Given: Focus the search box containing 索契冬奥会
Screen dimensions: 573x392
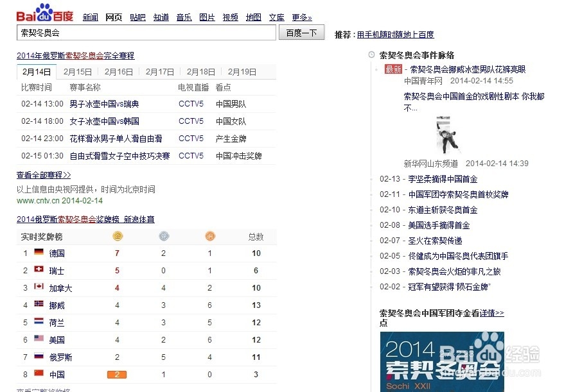Looking at the screenshot, I should [x=146, y=33].
